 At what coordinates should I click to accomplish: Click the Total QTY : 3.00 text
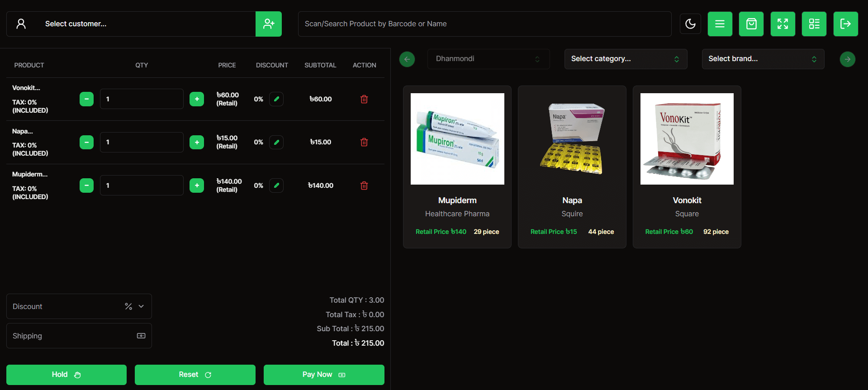[x=357, y=300]
